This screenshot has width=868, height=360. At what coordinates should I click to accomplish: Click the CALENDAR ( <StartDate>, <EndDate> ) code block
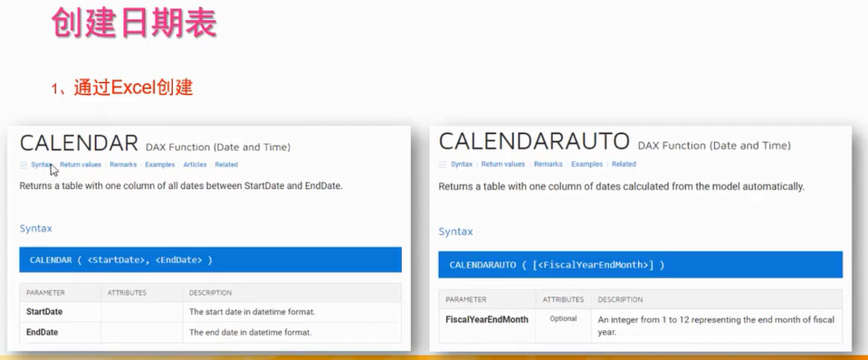[210, 260]
